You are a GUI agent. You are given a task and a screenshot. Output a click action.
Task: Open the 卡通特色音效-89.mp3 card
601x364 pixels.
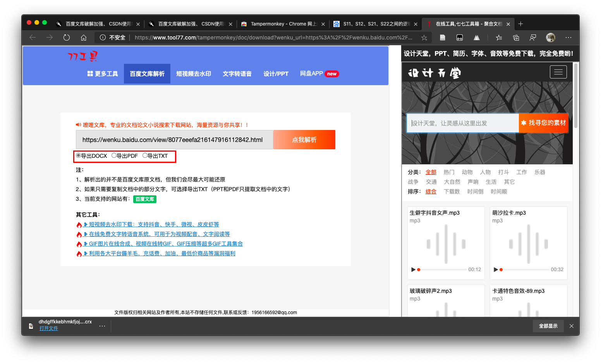tap(528, 301)
